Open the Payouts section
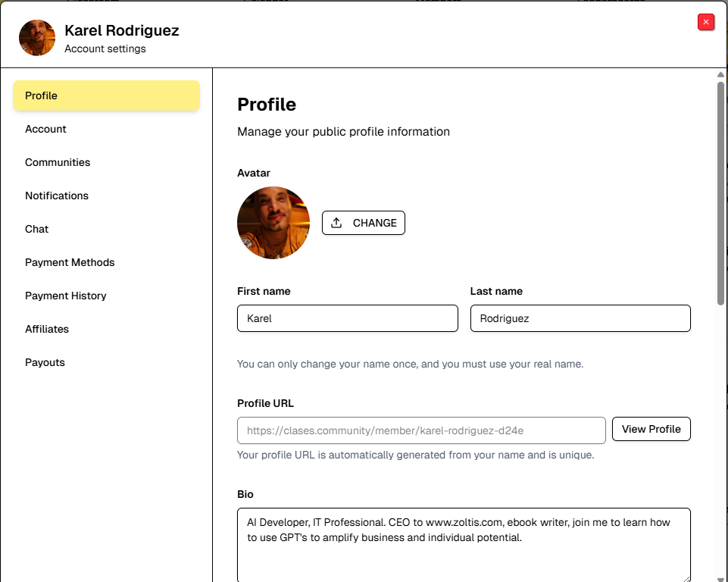The height and width of the screenshot is (582, 728). pyautogui.click(x=45, y=362)
